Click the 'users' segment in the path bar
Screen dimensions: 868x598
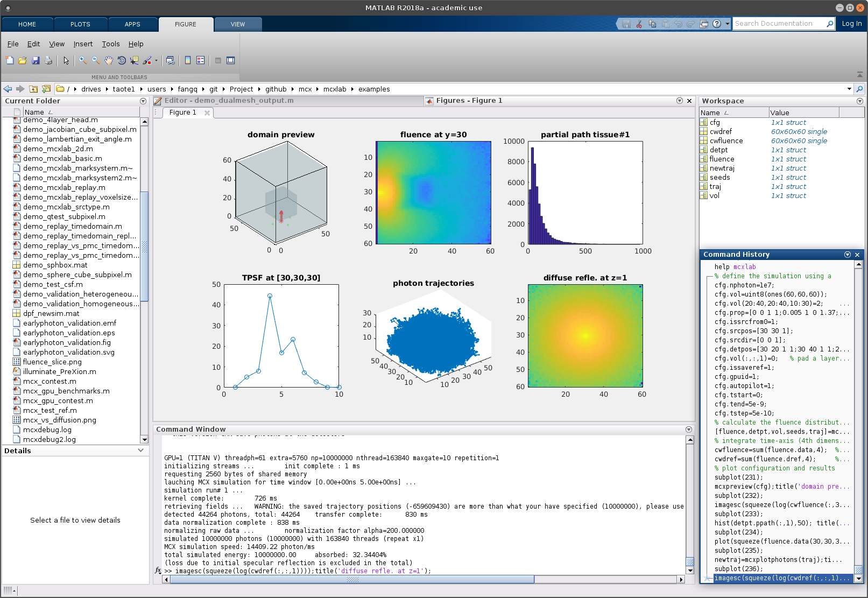tap(157, 89)
